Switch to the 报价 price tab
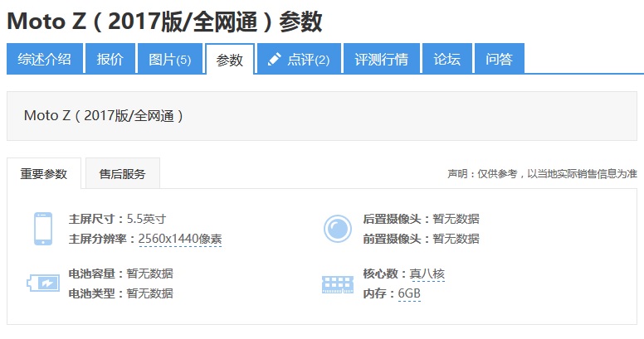The height and width of the screenshot is (339, 644). click(110, 60)
